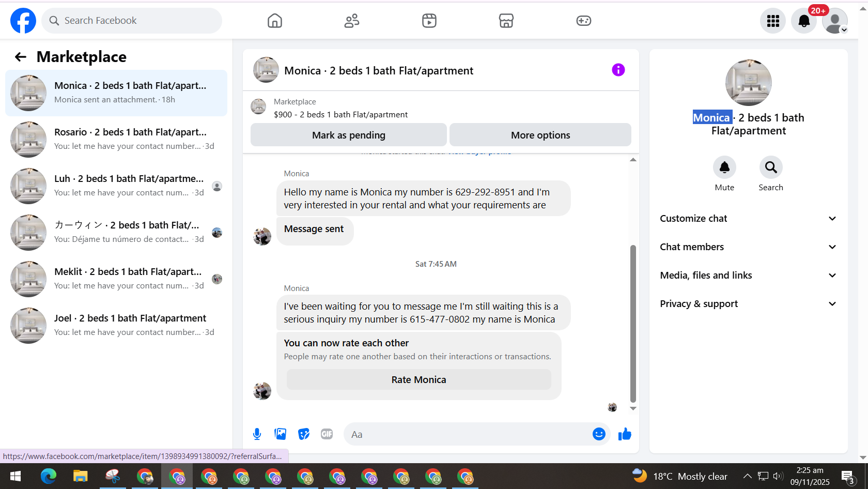Click the listing thumbnail in chat header
868x489 pixels.
[266, 70]
